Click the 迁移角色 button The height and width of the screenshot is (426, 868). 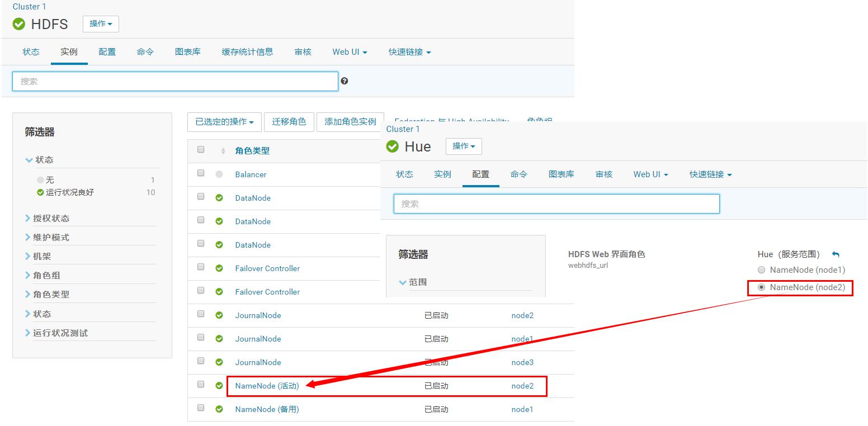[x=289, y=122]
